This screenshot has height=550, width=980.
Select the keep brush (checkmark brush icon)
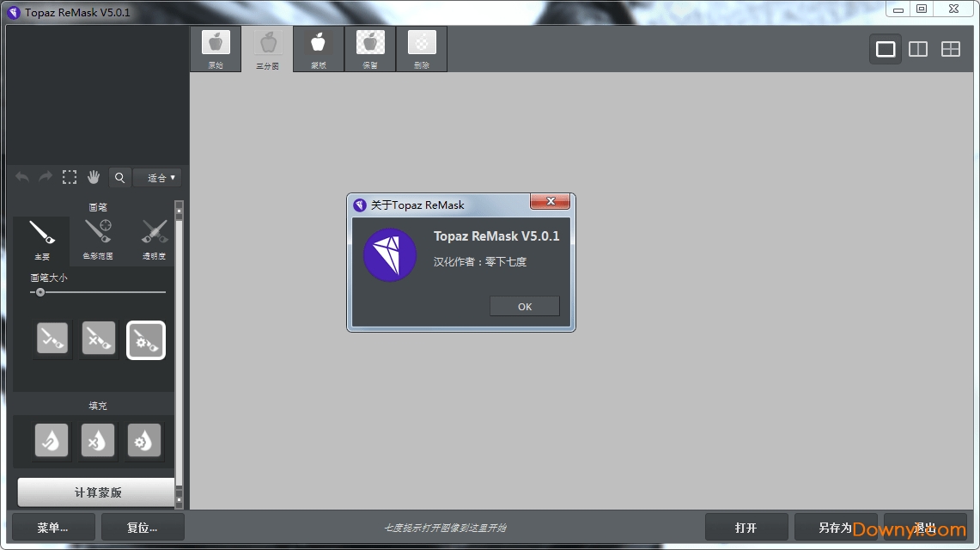(52, 339)
